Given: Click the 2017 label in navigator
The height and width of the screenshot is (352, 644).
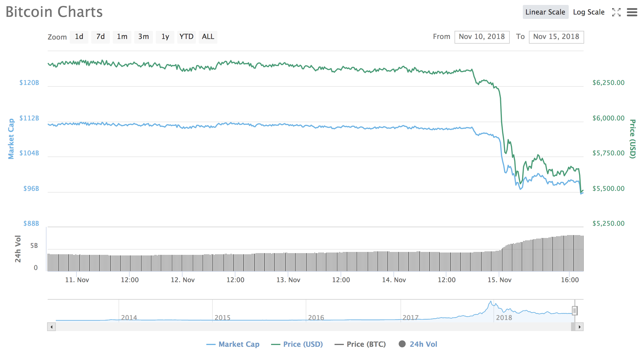Looking at the screenshot, I should pos(411,317).
